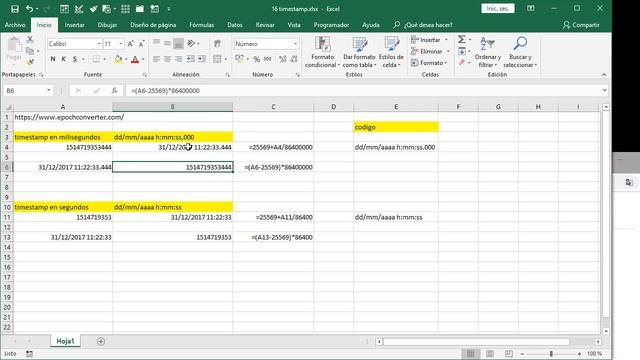Click the zoom slider handle

click(x=551, y=353)
